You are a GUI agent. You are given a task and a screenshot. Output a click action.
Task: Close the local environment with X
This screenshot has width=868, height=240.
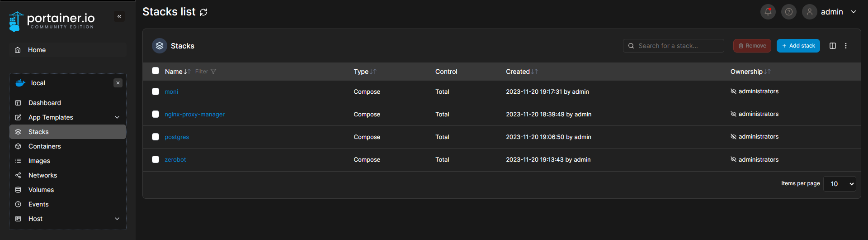(x=118, y=83)
